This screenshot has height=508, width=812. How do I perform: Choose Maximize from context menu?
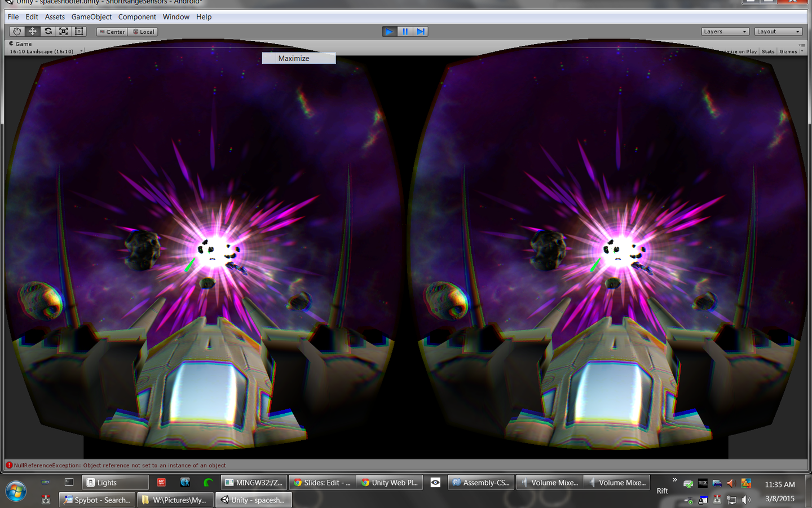click(299, 58)
